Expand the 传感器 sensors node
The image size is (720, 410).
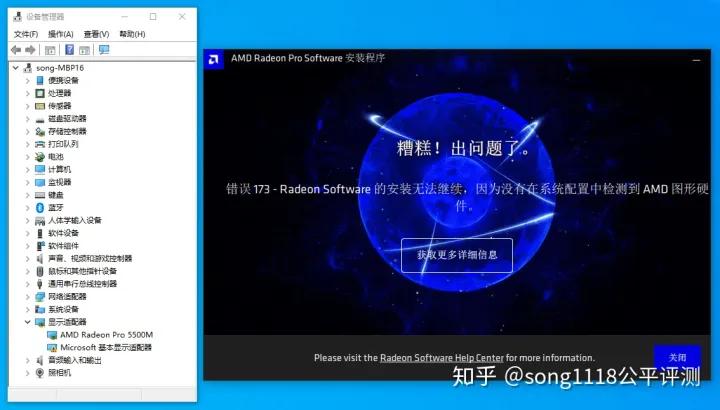(28, 106)
